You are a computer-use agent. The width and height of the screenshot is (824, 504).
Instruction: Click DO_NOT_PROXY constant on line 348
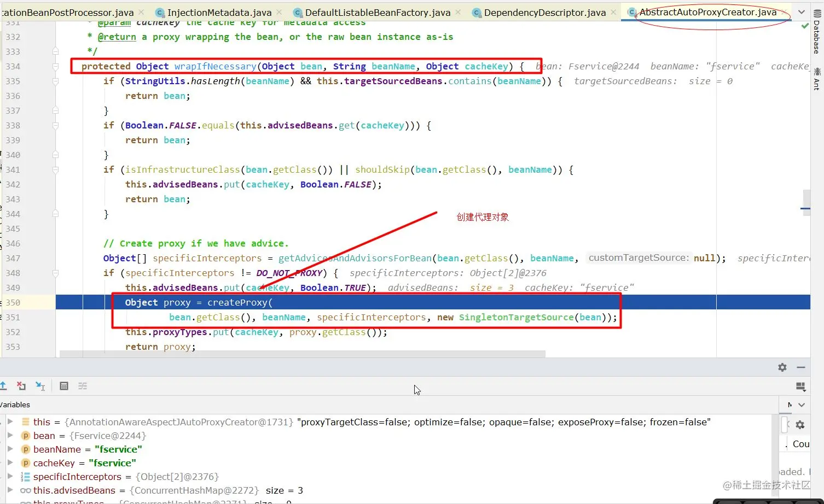[289, 273]
